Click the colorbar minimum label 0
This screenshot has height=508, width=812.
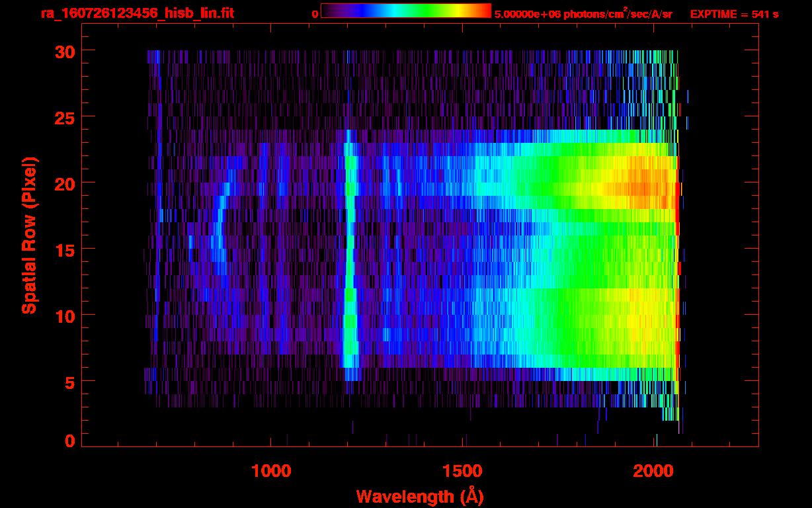click(x=315, y=14)
